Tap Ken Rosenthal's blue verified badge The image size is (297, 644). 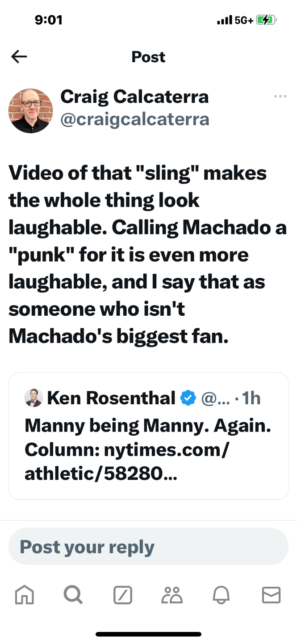tap(188, 398)
